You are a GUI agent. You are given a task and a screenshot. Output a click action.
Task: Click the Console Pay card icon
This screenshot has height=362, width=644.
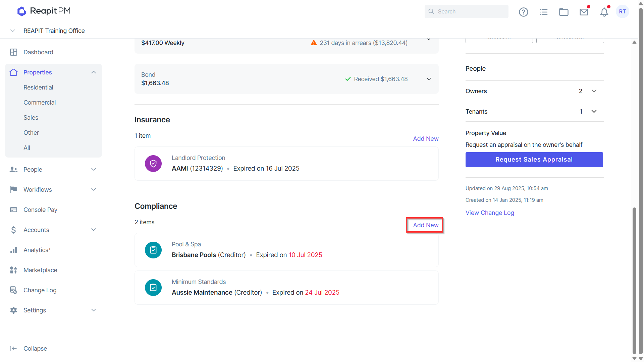pos(14,210)
